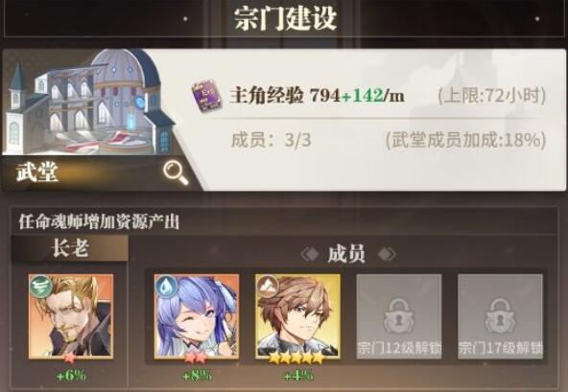Image resolution: width=568 pixels, height=392 pixels.
Task: Click the 武堂成员加成:18% text
Action: click(465, 140)
